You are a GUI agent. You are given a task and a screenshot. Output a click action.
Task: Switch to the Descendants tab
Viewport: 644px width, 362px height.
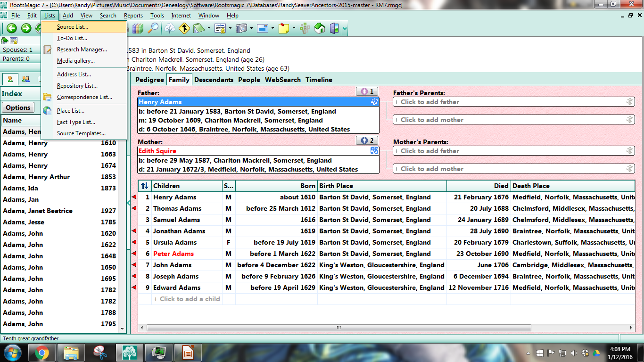[x=214, y=80]
